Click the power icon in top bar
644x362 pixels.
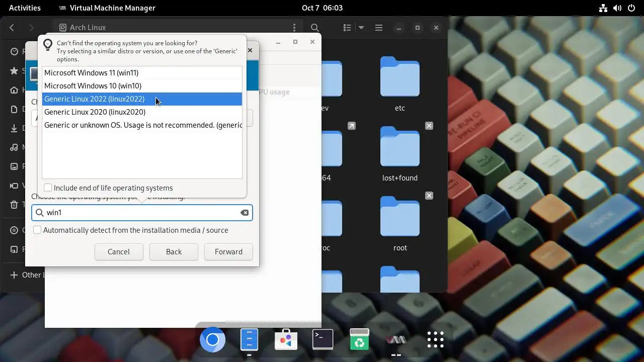[631, 8]
